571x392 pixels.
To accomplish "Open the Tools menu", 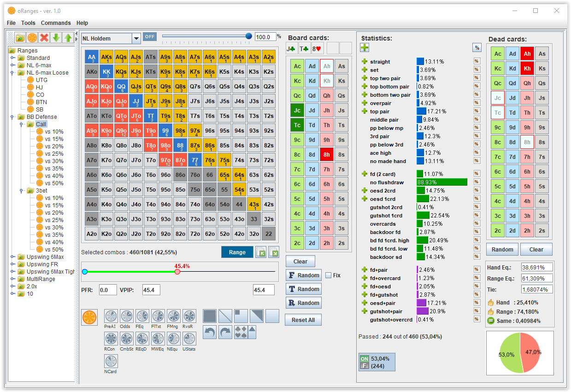I will point(28,23).
